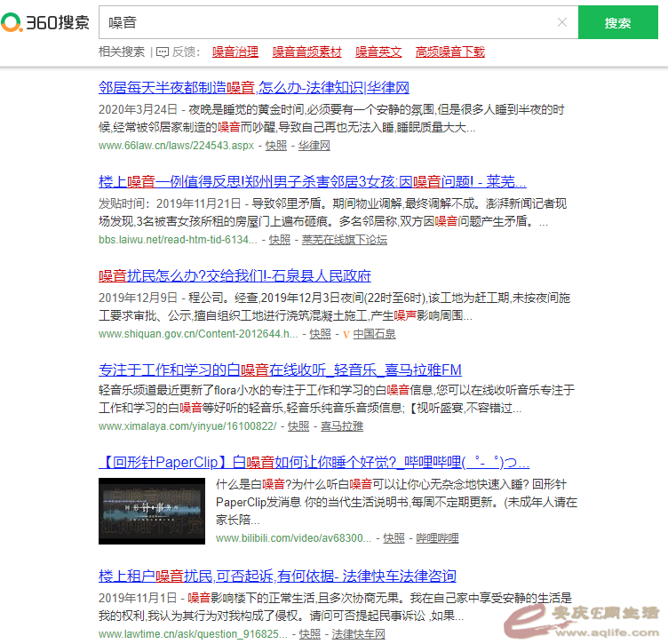Open the 回形针PaperClip bilibili result title
This screenshot has width=668, height=644.
click(314, 462)
